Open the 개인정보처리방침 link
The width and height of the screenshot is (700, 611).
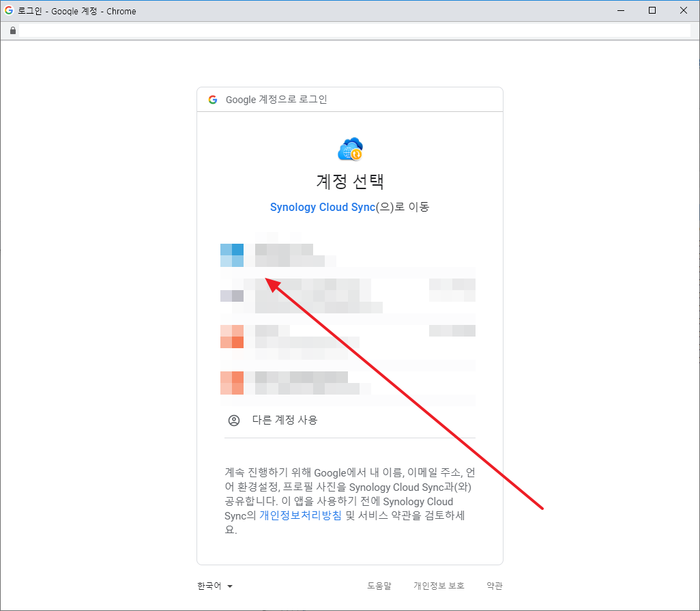tap(300, 515)
